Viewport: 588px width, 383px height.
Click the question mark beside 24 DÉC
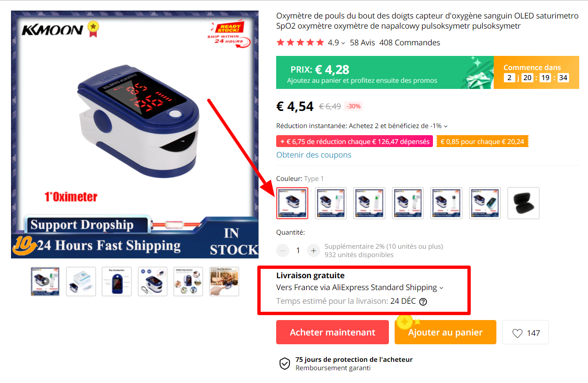click(423, 302)
